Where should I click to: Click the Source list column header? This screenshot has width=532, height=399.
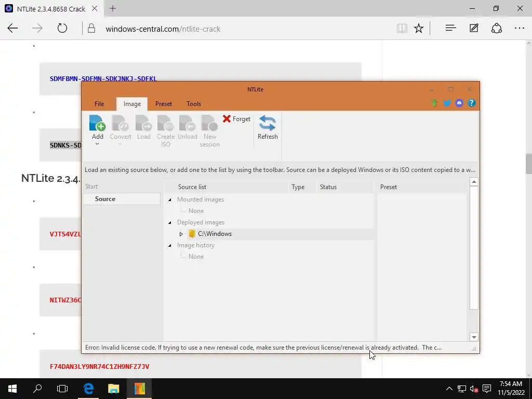coord(225,187)
